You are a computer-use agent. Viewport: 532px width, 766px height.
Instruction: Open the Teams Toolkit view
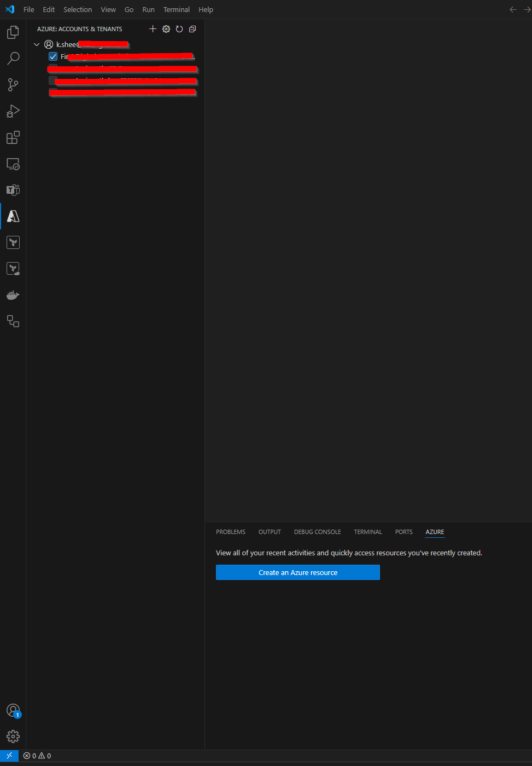pyautogui.click(x=13, y=190)
